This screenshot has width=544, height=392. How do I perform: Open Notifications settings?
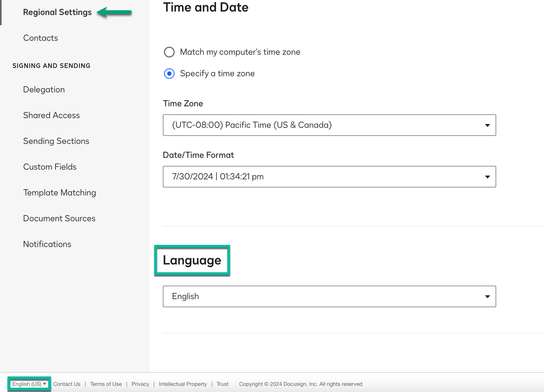pyautogui.click(x=47, y=244)
